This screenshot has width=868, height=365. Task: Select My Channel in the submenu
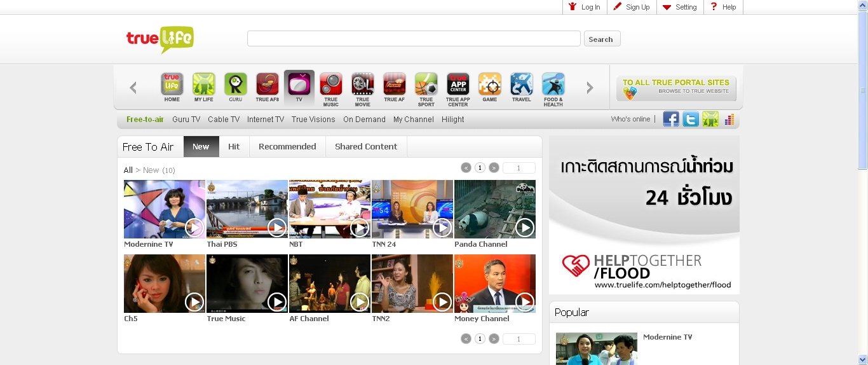[x=414, y=120]
